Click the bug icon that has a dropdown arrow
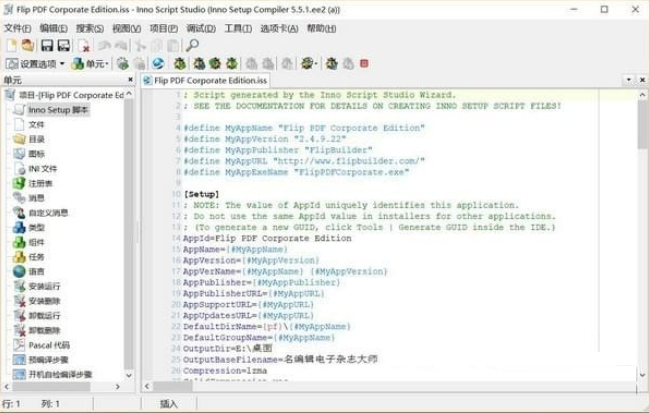649x413 pixels. 308,64
